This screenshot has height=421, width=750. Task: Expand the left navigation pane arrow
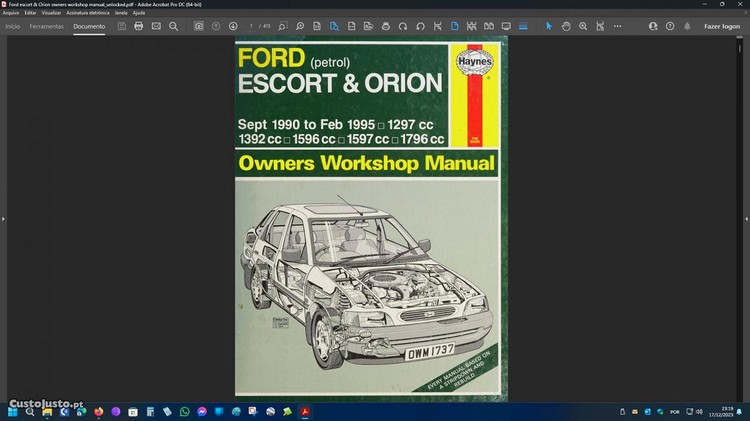(x=3, y=218)
